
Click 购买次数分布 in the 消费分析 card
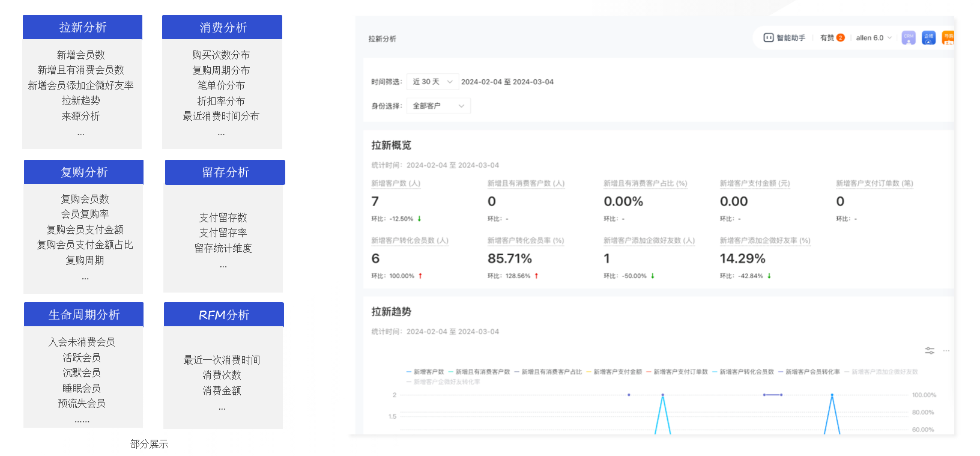[x=221, y=55]
